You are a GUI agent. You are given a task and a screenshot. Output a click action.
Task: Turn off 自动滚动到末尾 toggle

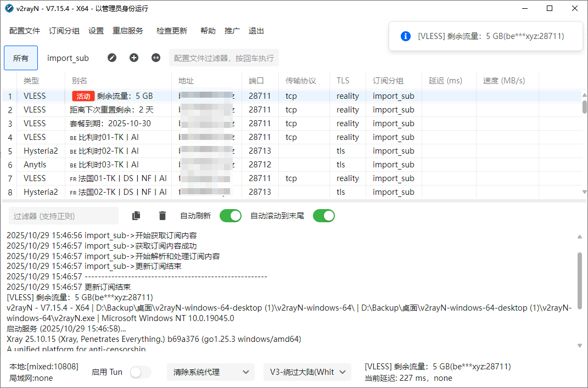[323, 216]
